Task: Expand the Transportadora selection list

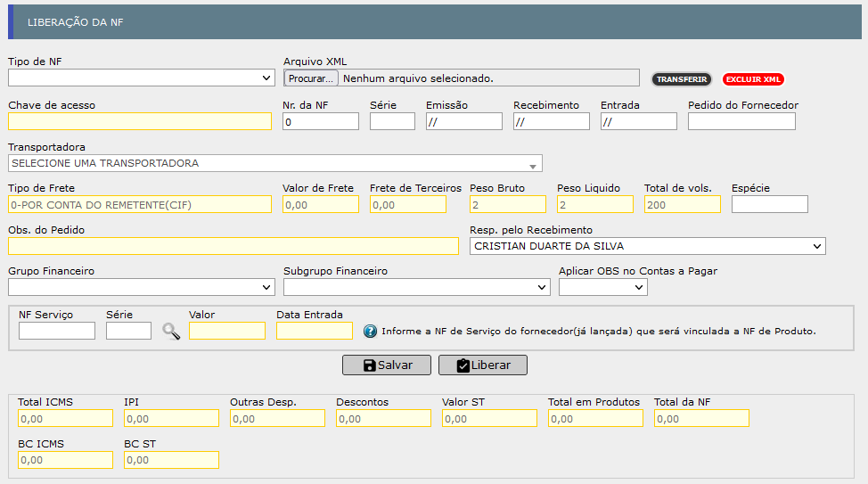Action: [x=275, y=163]
